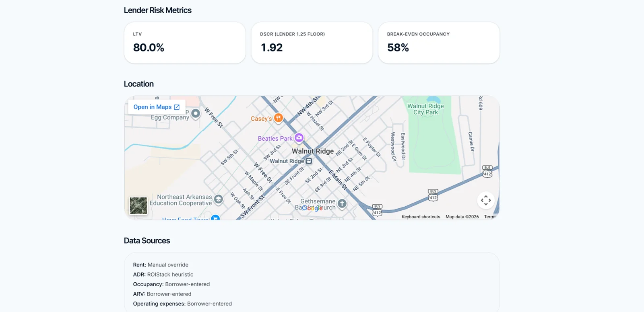The height and width of the screenshot is (312, 644).
Task: Toggle the satellite imagery thumbnail
Action: coord(138,205)
